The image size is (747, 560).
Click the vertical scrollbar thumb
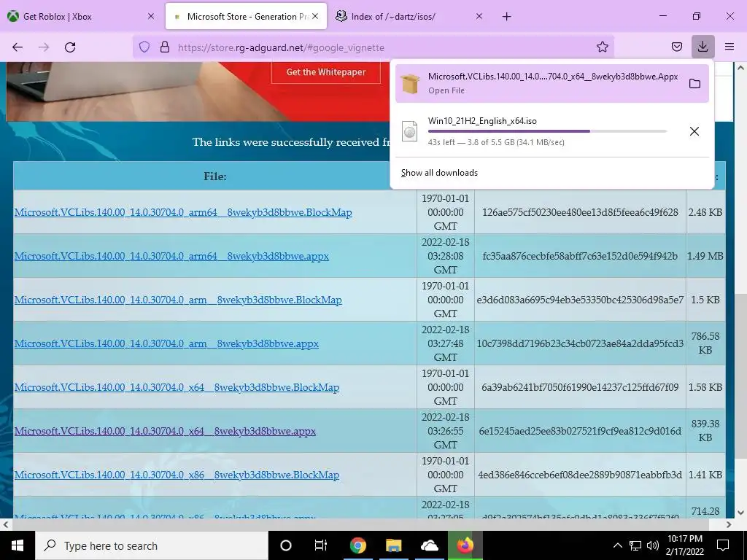coord(741,376)
